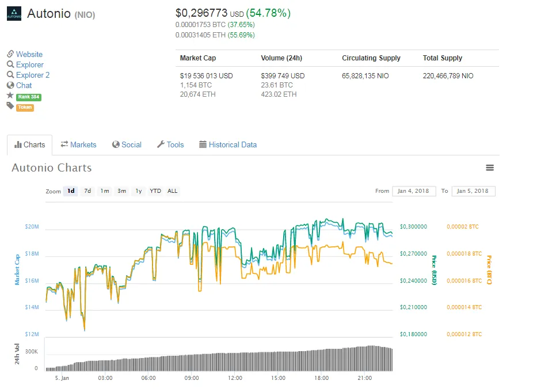Click the Autonio Charts heading
Viewport: 541px width, 392px height.
52,168
